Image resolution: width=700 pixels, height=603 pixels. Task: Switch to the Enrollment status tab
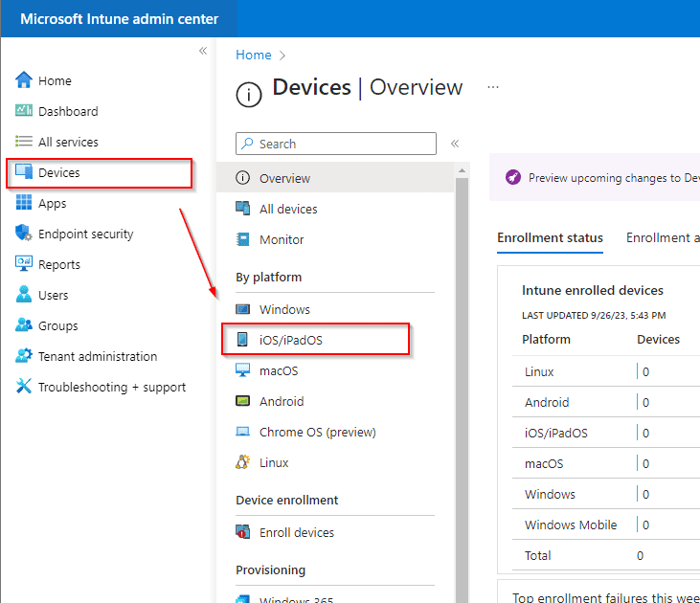pyautogui.click(x=550, y=237)
